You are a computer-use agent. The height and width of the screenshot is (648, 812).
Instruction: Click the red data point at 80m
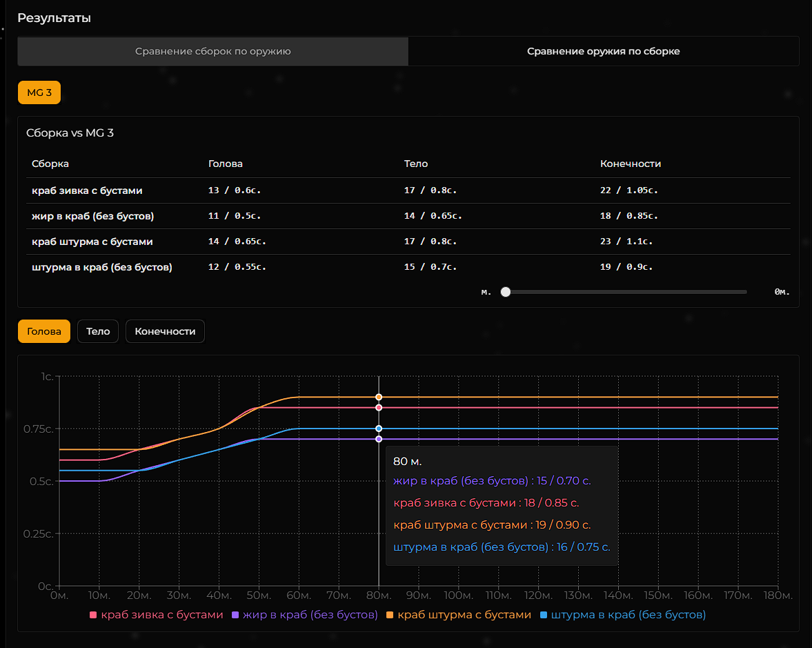click(x=379, y=408)
